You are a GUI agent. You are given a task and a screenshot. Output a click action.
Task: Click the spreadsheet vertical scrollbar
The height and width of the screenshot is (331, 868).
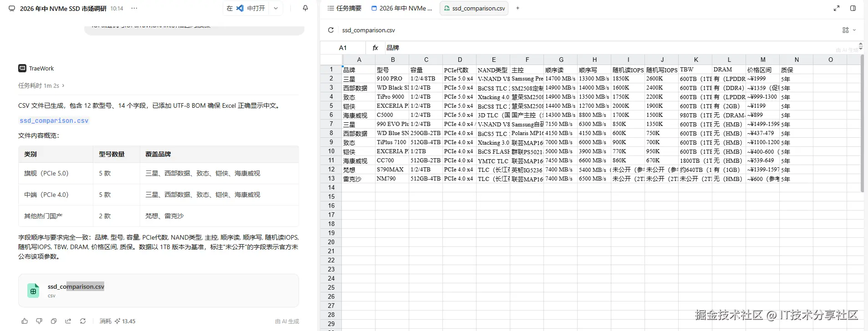[862, 123]
